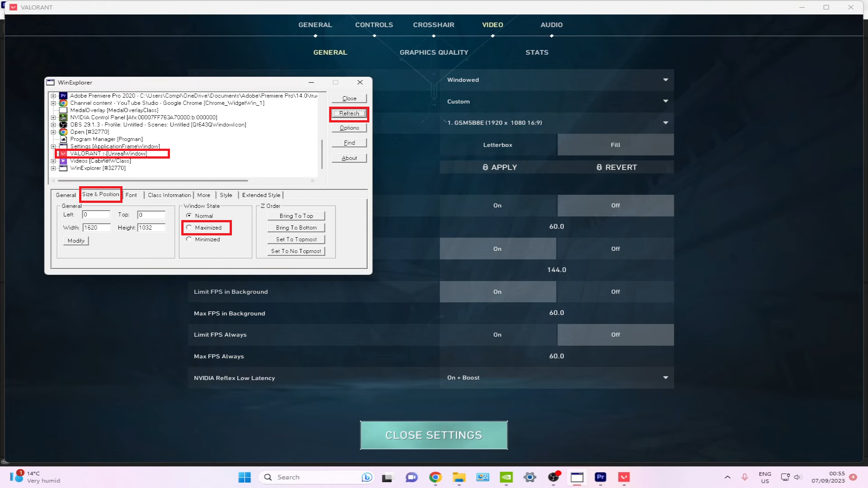Open the NVIDIA app from the taskbar
This screenshot has width=868, height=488.
pyautogui.click(x=506, y=477)
